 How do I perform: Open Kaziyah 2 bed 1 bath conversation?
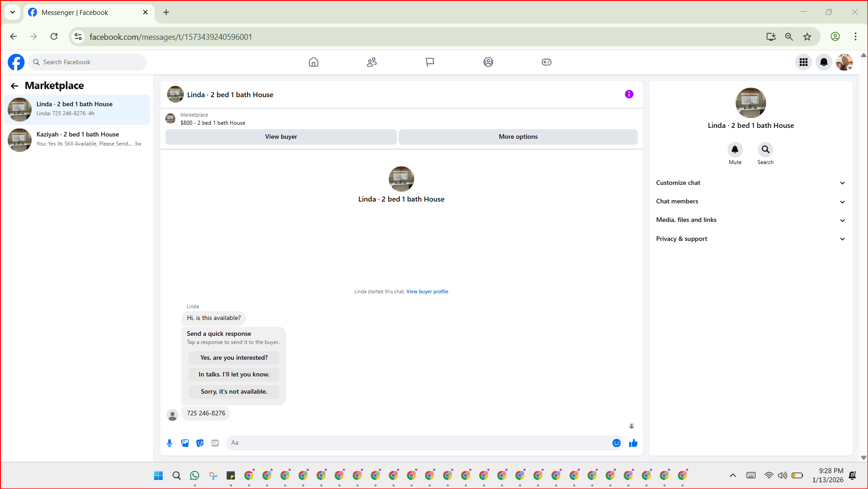tap(77, 139)
